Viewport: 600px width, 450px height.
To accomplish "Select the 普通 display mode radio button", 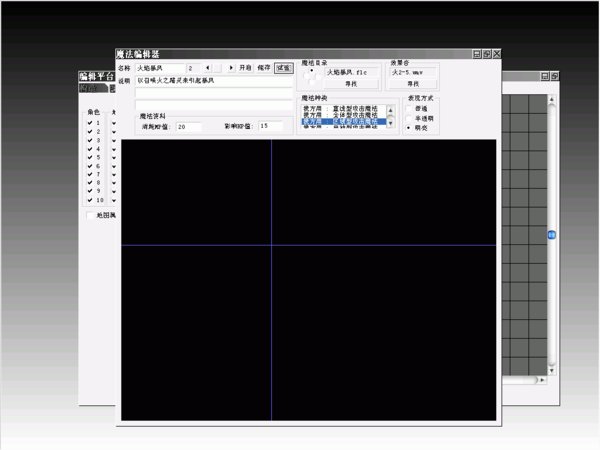I will coord(407,109).
